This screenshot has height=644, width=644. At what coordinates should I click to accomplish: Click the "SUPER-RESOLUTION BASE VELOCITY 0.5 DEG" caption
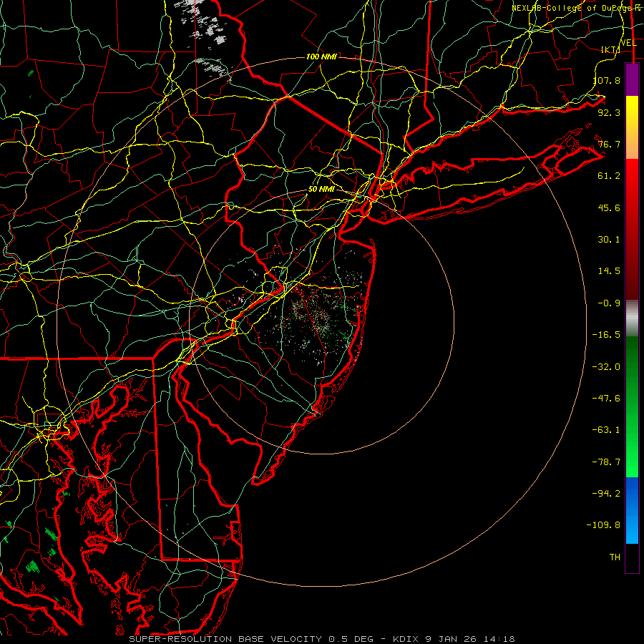[x=251, y=639]
